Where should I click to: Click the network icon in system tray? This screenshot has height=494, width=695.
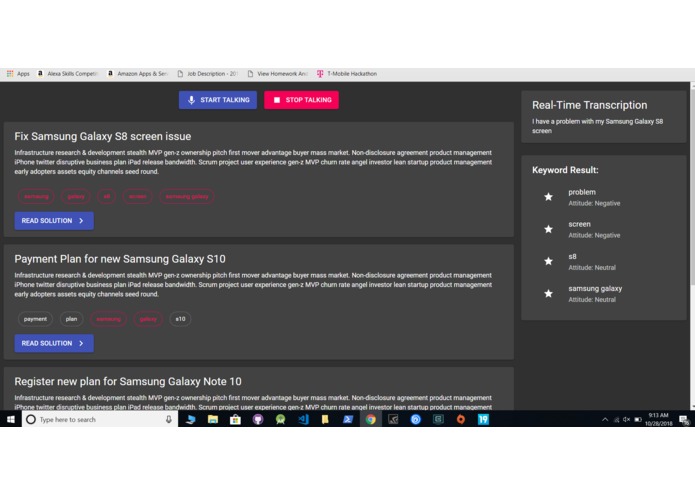[616, 420]
